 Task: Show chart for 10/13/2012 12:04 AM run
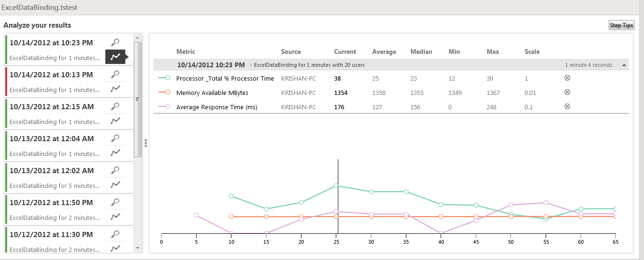(x=115, y=152)
